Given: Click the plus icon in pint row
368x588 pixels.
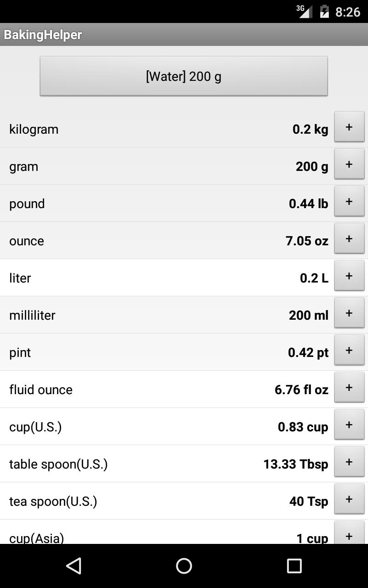Looking at the screenshot, I should pos(349,351).
